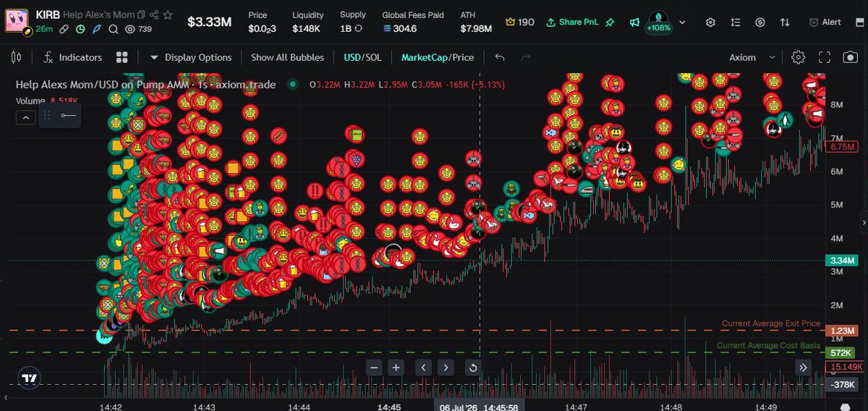This screenshot has width=868, height=411.
Task: Click the blue feather icon
Action: [97, 29]
